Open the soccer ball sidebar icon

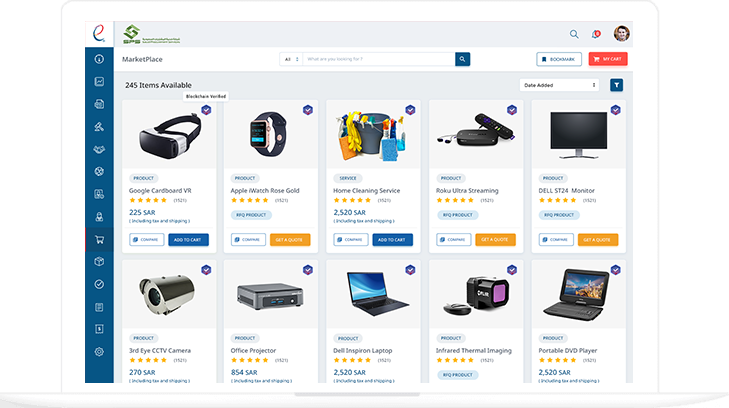point(99,171)
